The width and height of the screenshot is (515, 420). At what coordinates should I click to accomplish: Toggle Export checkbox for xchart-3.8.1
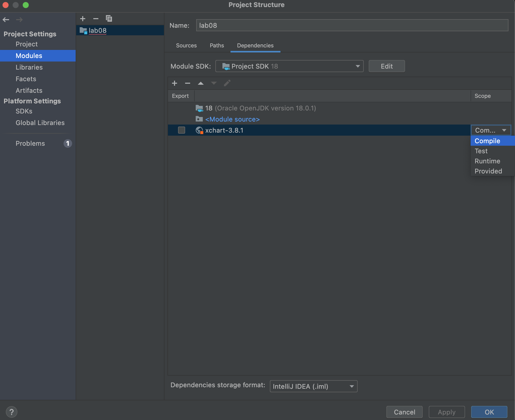182,130
